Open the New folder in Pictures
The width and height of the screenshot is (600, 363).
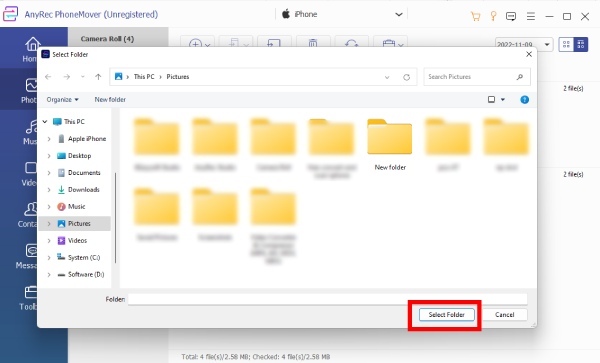pyautogui.click(x=390, y=145)
